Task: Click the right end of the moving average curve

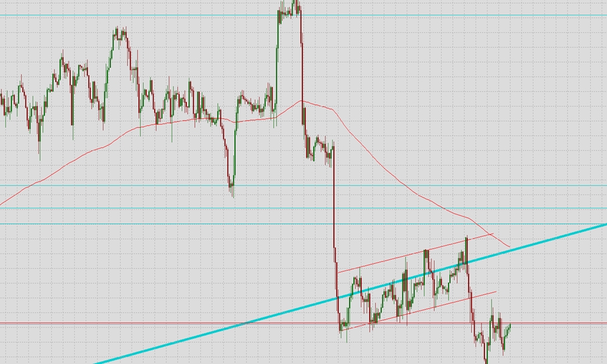Action: coord(509,246)
